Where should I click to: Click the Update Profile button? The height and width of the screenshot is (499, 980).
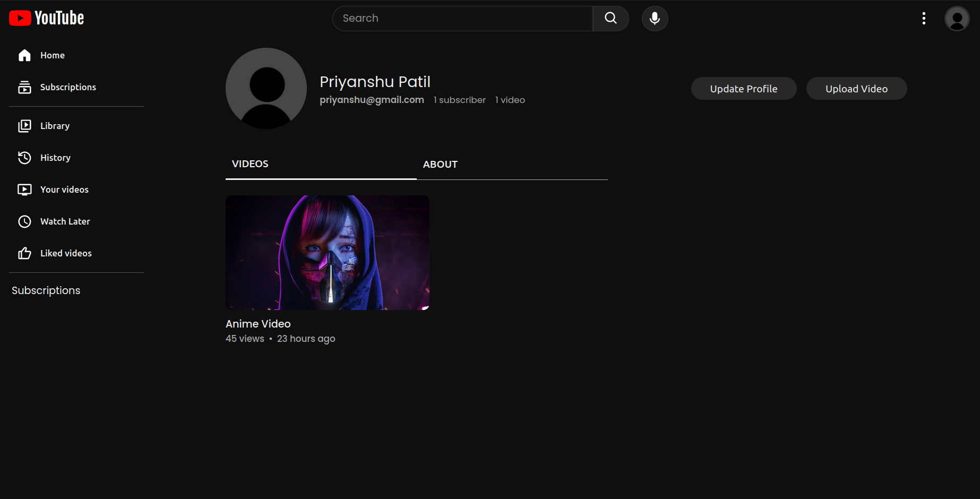tap(743, 88)
